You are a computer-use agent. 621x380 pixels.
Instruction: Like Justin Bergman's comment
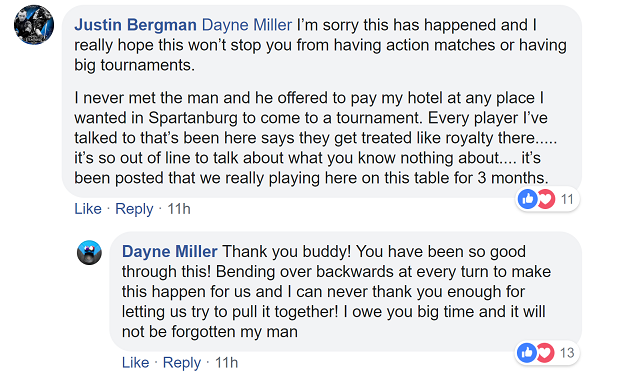click(x=88, y=209)
